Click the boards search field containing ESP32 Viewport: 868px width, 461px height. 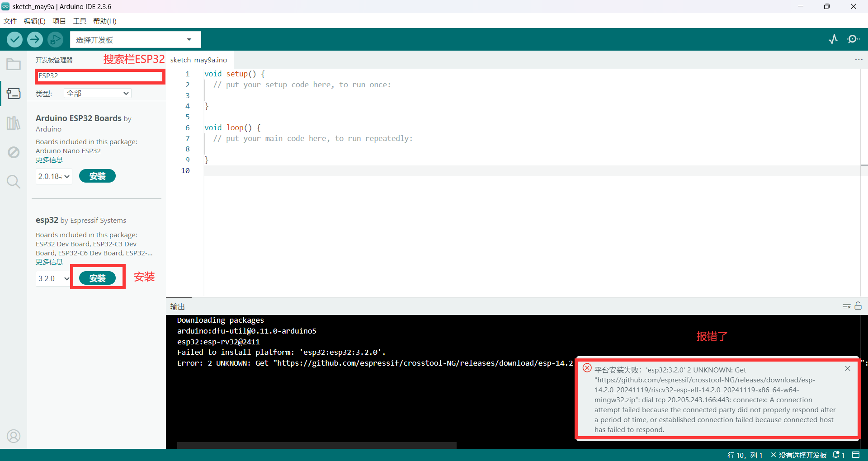pos(99,76)
